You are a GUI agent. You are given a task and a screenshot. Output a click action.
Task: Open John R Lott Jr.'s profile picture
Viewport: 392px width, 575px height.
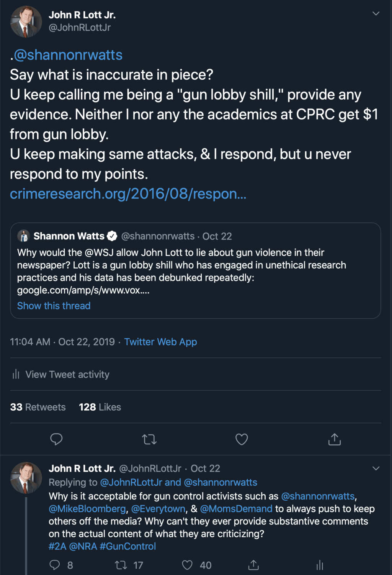(26, 22)
